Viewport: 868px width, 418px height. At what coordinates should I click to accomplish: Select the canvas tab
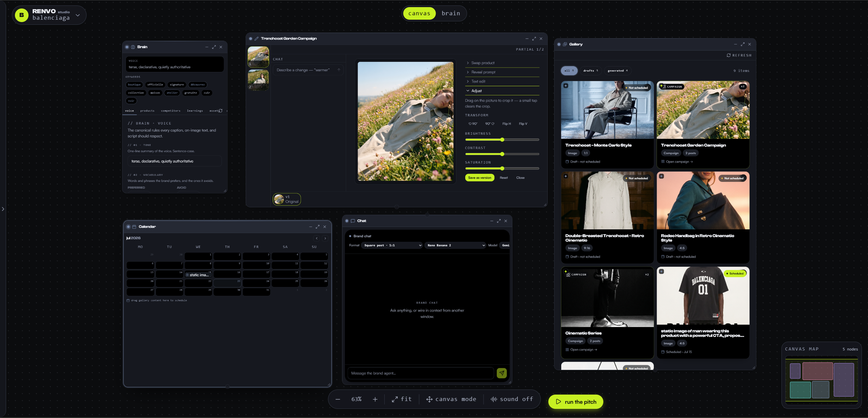click(419, 14)
